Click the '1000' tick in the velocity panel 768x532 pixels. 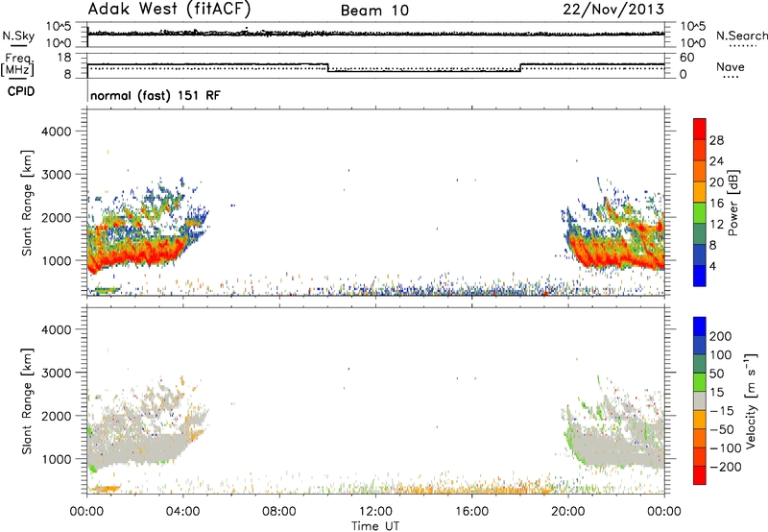(57, 459)
